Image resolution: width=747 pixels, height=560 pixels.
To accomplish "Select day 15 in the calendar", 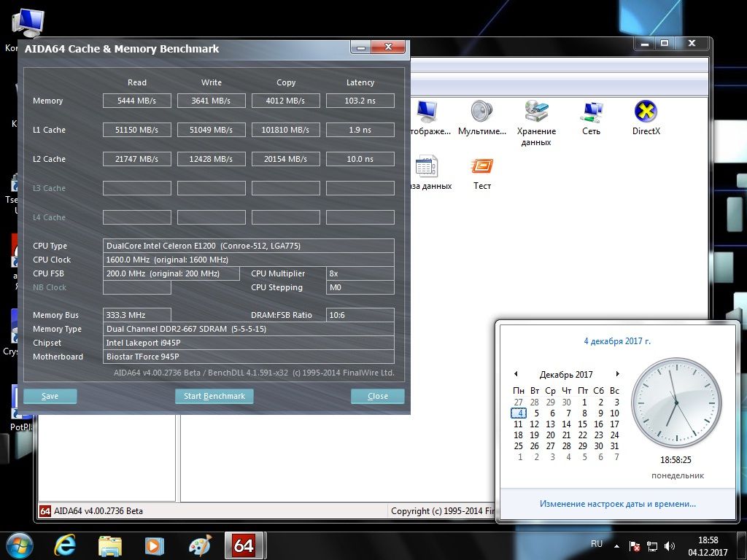I will point(582,424).
